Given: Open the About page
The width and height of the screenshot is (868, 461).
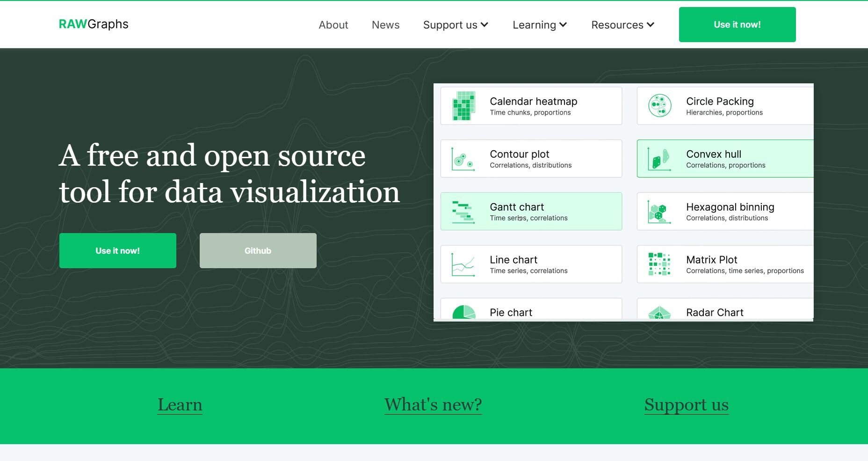Looking at the screenshot, I should point(333,25).
